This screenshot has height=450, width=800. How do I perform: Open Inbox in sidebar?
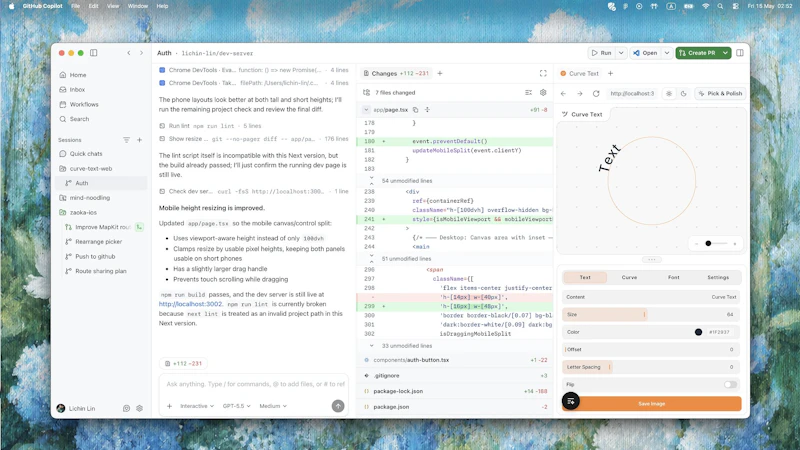102,89
